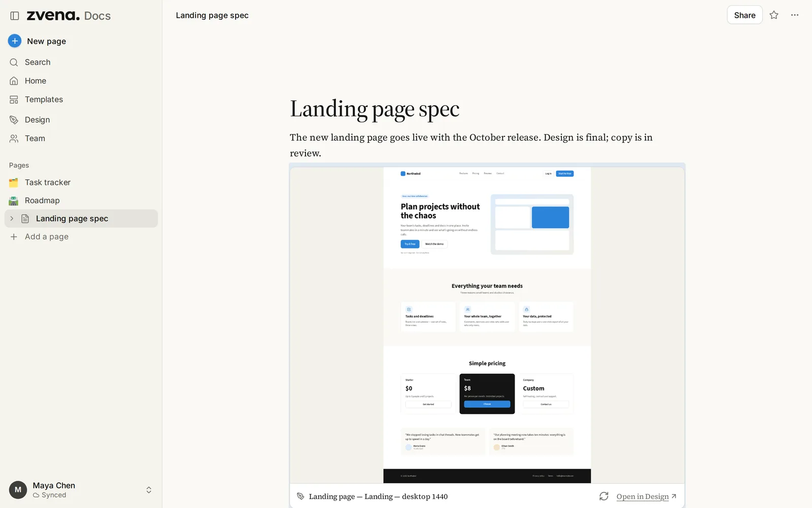Click the Templates layout icon
The image size is (812, 508).
coord(14,100)
